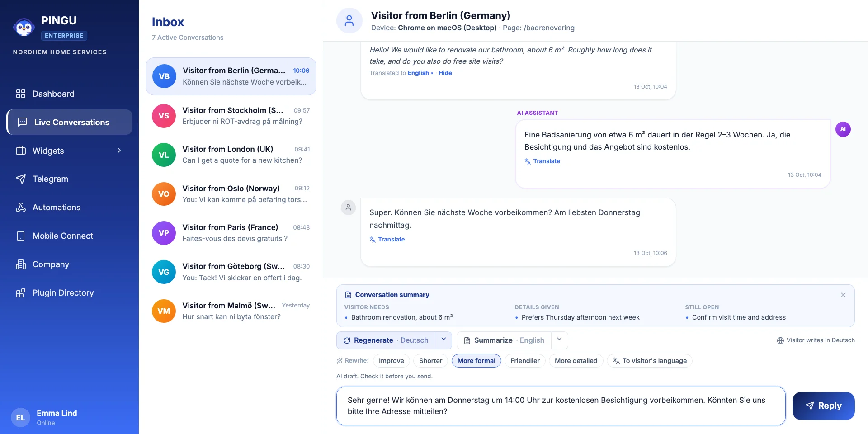Close the Conversation summary panel
Image resolution: width=868 pixels, height=434 pixels.
click(843, 295)
